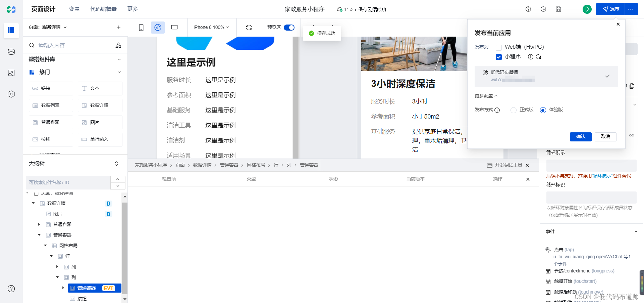This screenshot has height=303, width=644.
Task: Select the 正式版 radio option
Action: click(x=514, y=110)
